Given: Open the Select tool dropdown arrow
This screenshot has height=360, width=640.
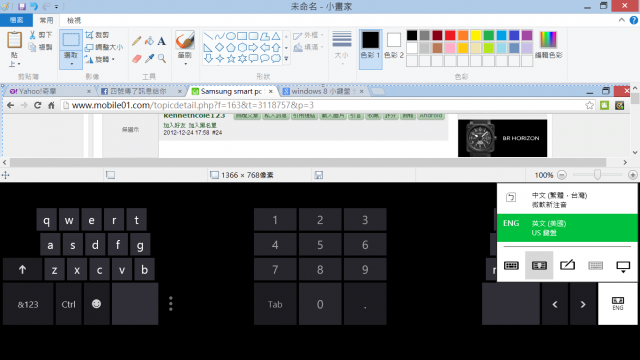Looking at the screenshot, I should [71, 64].
